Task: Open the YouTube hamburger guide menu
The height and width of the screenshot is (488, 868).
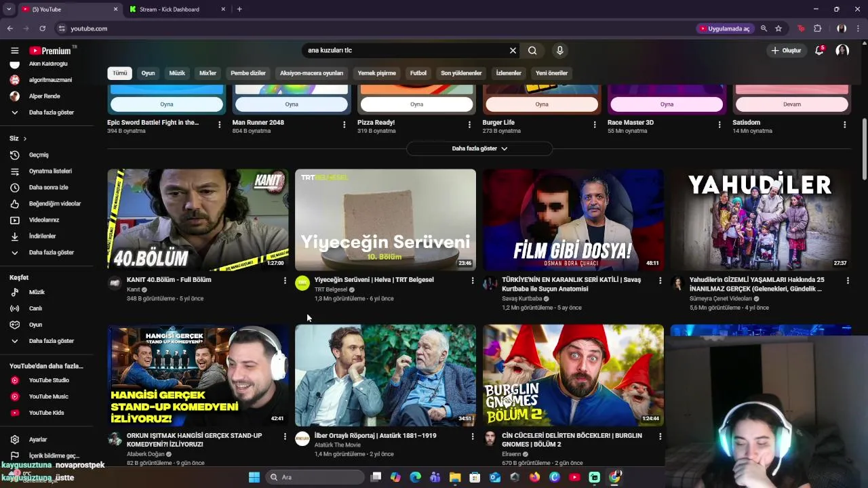Action: (14, 50)
